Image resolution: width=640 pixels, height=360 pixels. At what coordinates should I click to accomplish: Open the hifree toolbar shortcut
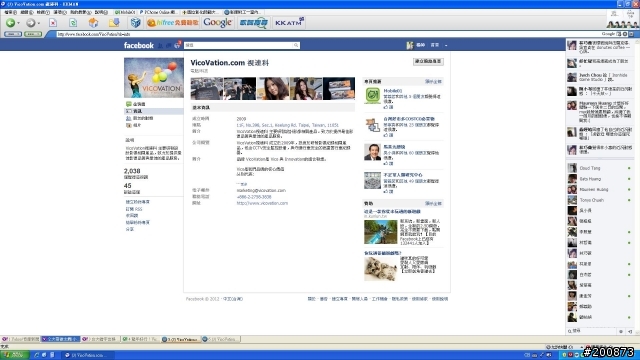[172, 23]
